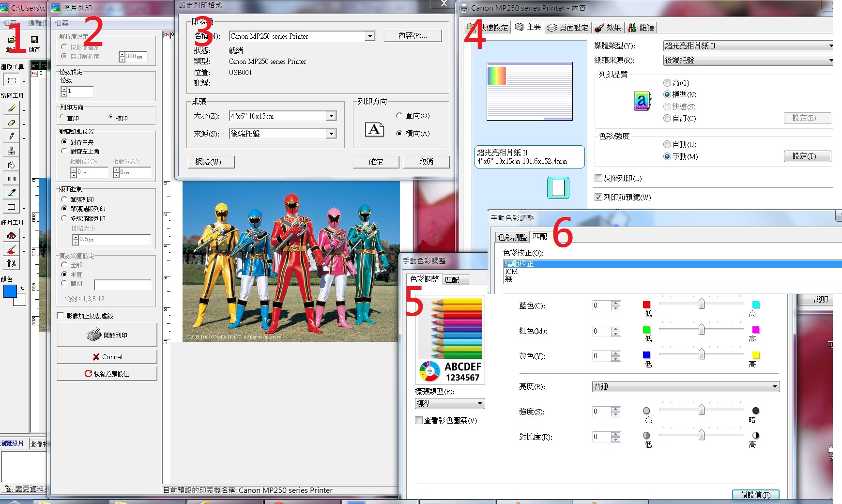Open printer name dropdown Canon MP250
842x504 pixels.
pos(370,36)
